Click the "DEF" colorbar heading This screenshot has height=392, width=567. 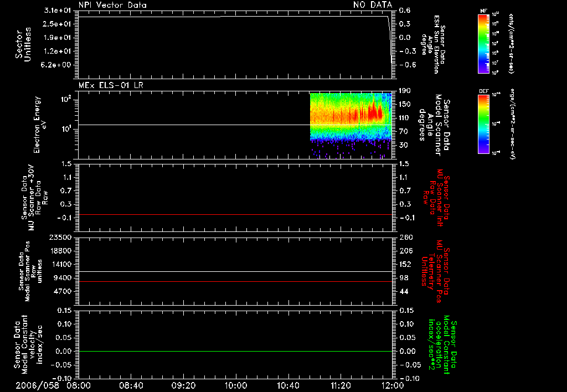(x=484, y=91)
